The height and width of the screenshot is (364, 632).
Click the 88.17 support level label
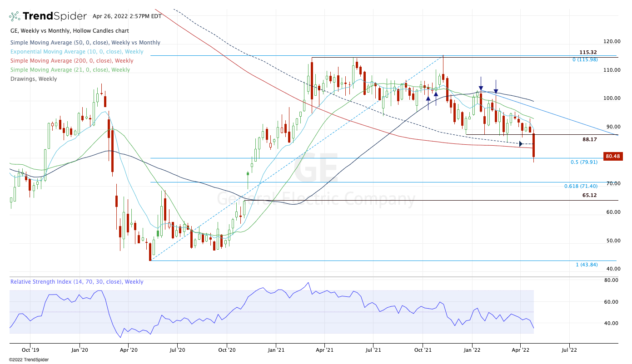(591, 139)
